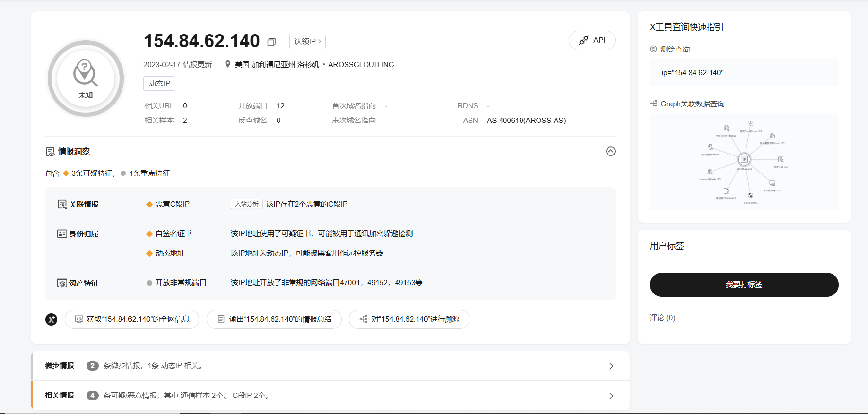Click the 测绘查询 radar icon
868x414 pixels.
click(x=654, y=49)
